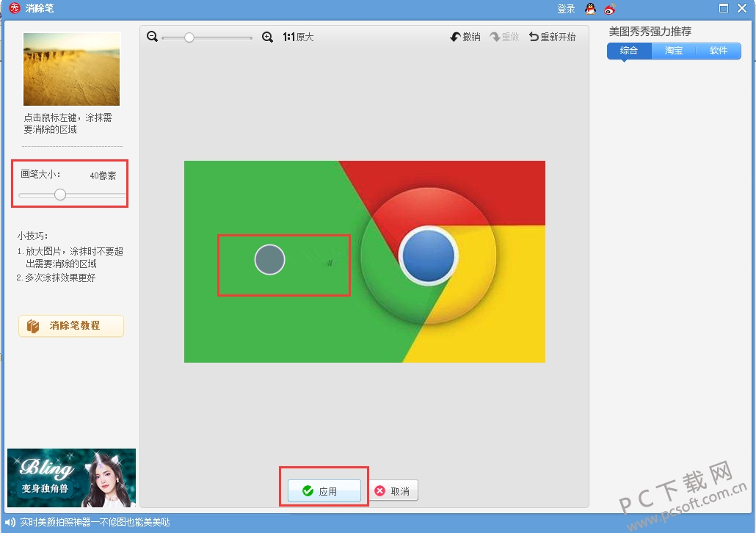This screenshot has height=533, width=756.
Task: Click the zoom in magnifier icon
Action: (267, 37)
